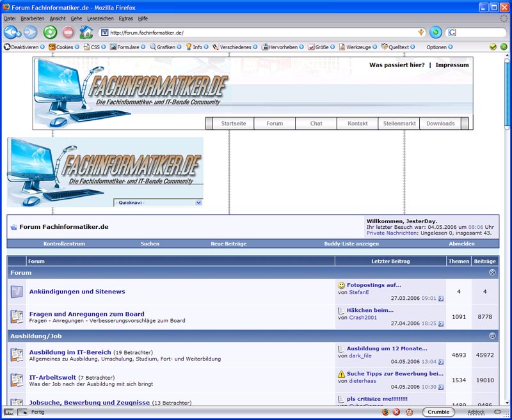Click the red X icon in status bar
Viewport: 512px width, 420px height.
click(396, 412)
